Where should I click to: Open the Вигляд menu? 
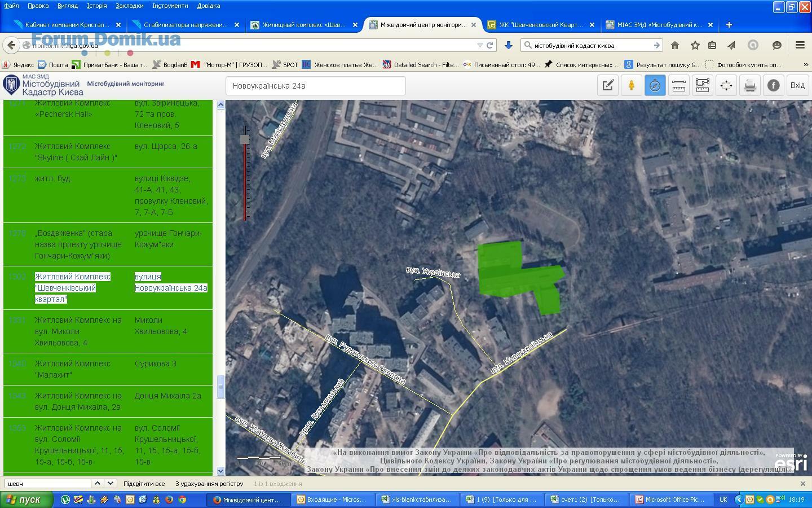pos(67,6)
